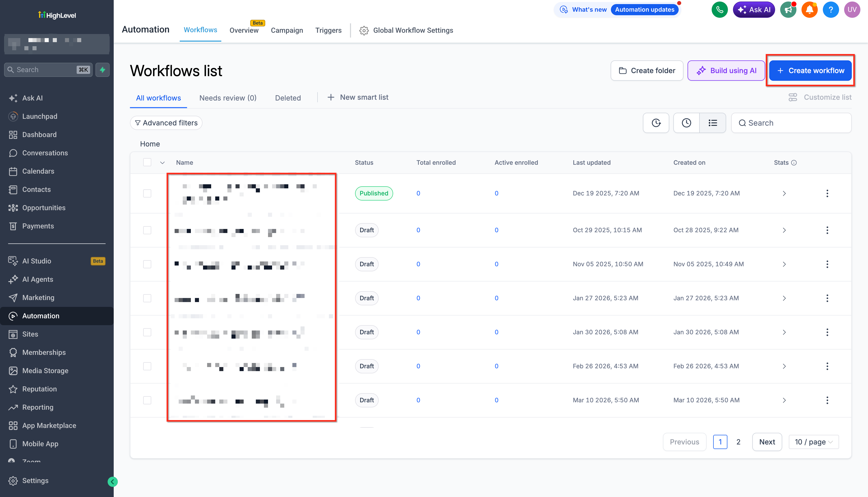The width and height of the screenshot is (868, 497).
Task: Open Advanced filters
Action: tap(166, 123)
